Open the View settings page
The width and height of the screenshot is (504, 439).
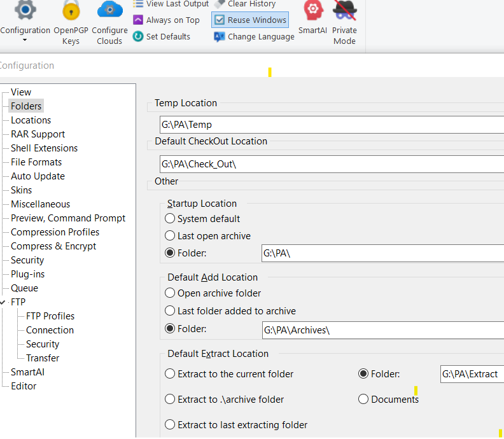21,92
